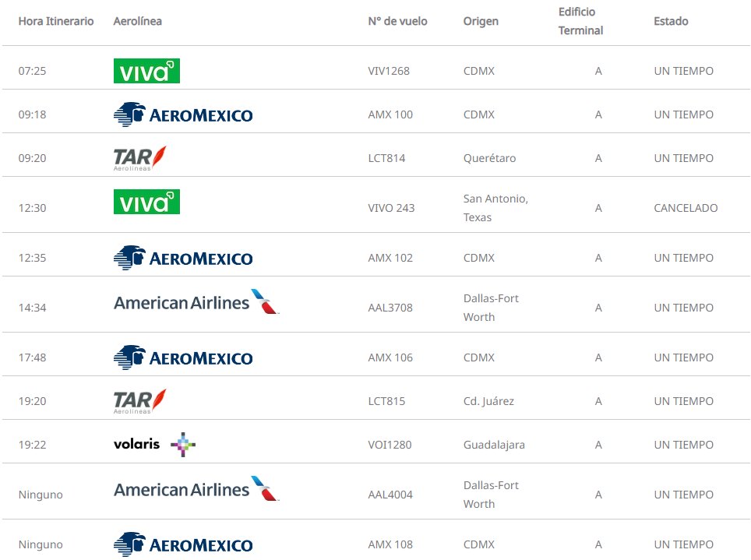Click the CANCELADO status of flight VIVO 243
Screen dimensions: 751x560
coord(686,208)
